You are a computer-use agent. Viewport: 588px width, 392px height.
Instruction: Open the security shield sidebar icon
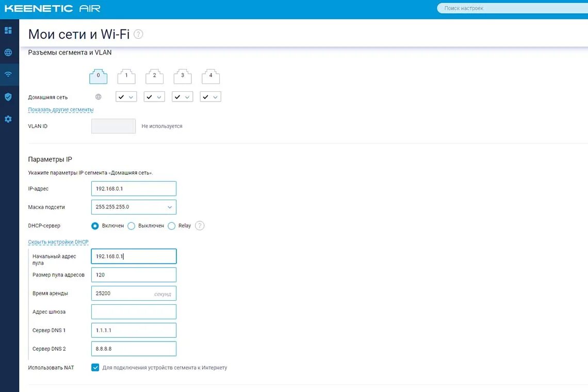click(x=8, y=97)
